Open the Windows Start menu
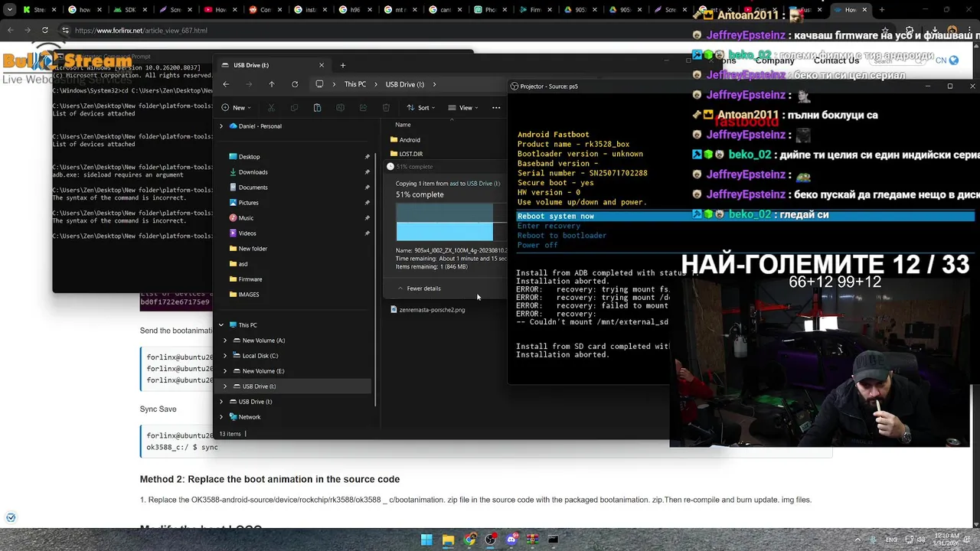 (x=426, y=540)
